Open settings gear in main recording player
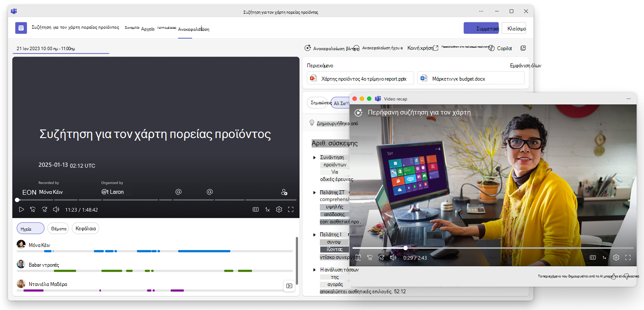This screenshot has width=644, height=310. [x=279, y=210]
